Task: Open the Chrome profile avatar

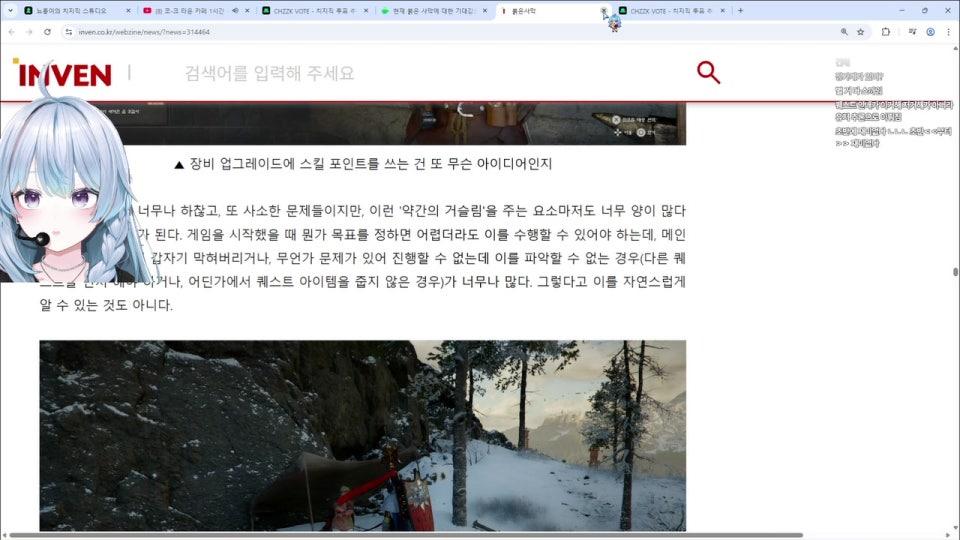Action: (930, 32)
